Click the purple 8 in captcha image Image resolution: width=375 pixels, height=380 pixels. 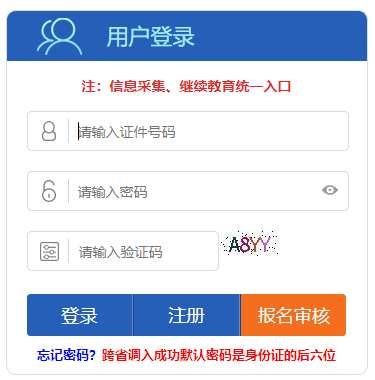(x=245, y=244)
